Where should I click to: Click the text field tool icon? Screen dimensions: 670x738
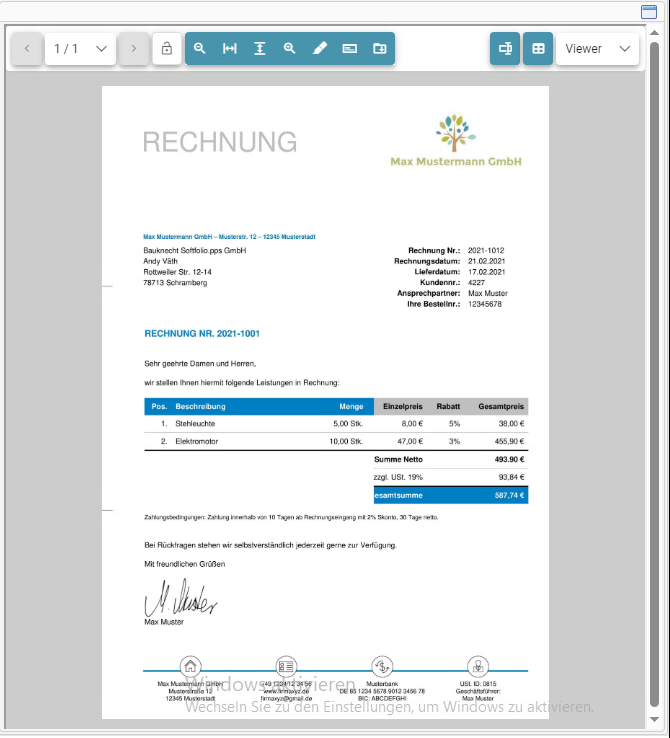350,48
